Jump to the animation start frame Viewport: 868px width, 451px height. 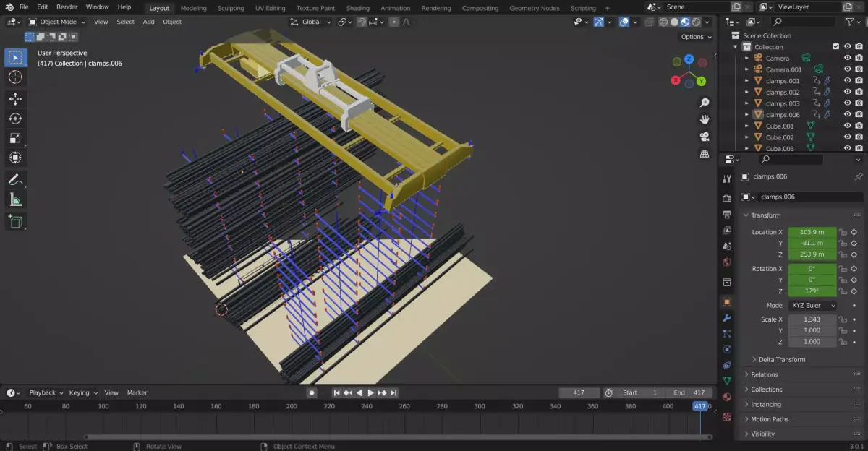(336, 392)
